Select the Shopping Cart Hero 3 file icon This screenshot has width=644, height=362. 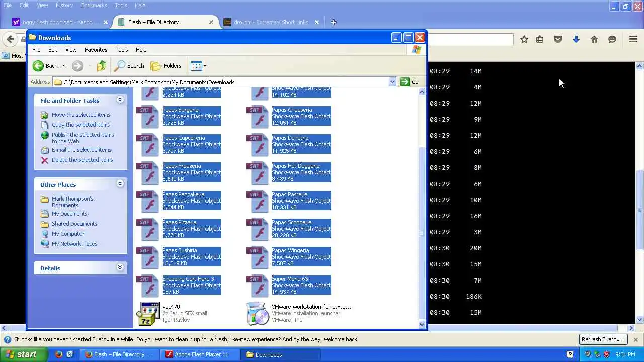[x=148, y=286]
